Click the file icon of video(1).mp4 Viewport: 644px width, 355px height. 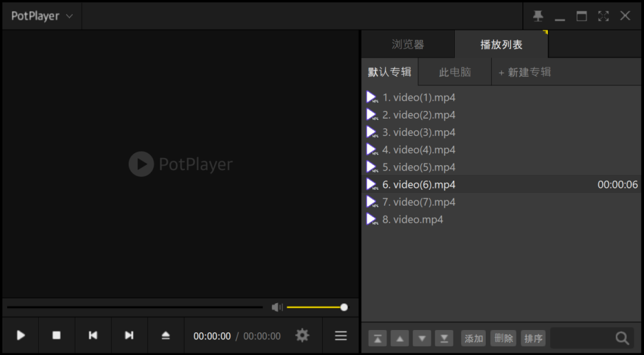pyautogui.click(x=372, y=97)
